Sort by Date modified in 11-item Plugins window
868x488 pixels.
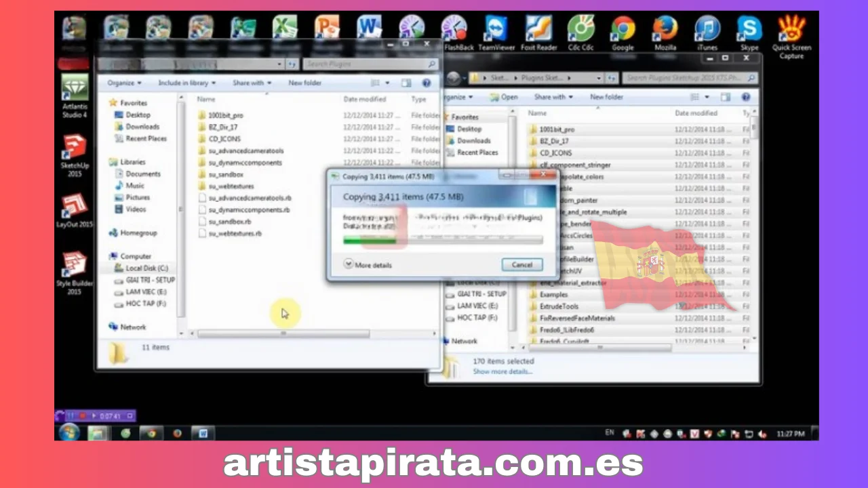point(365,99)
